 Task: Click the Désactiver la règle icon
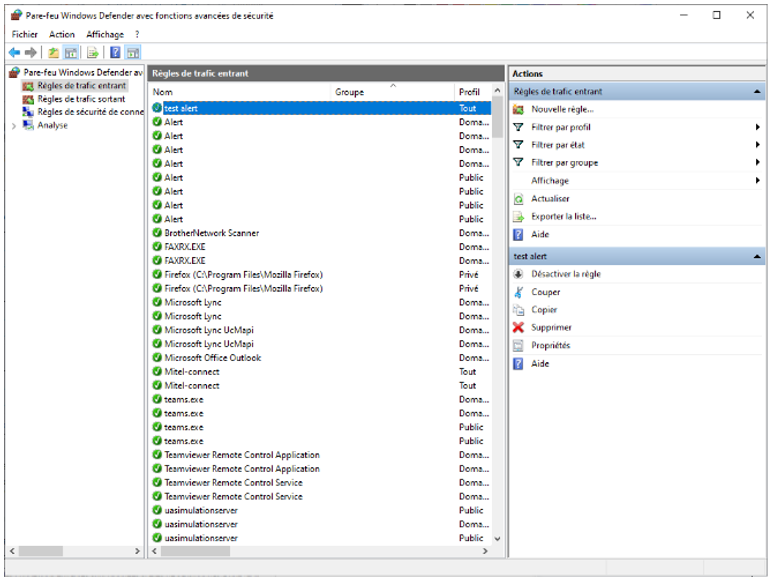point(518,274)
